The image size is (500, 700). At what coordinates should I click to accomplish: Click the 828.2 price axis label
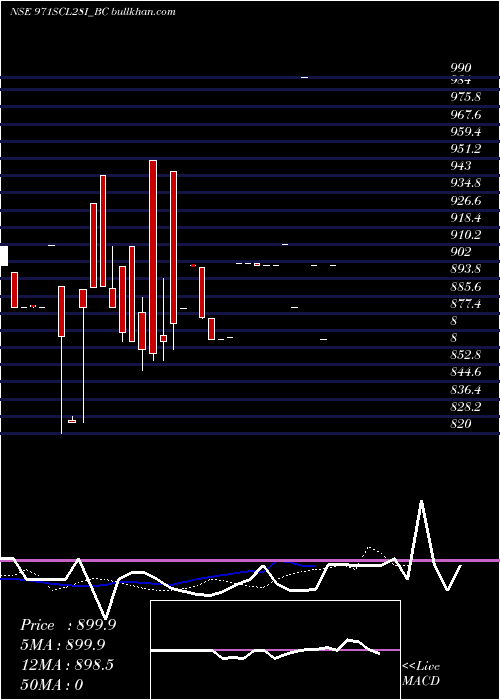click(x=465, y=407)
